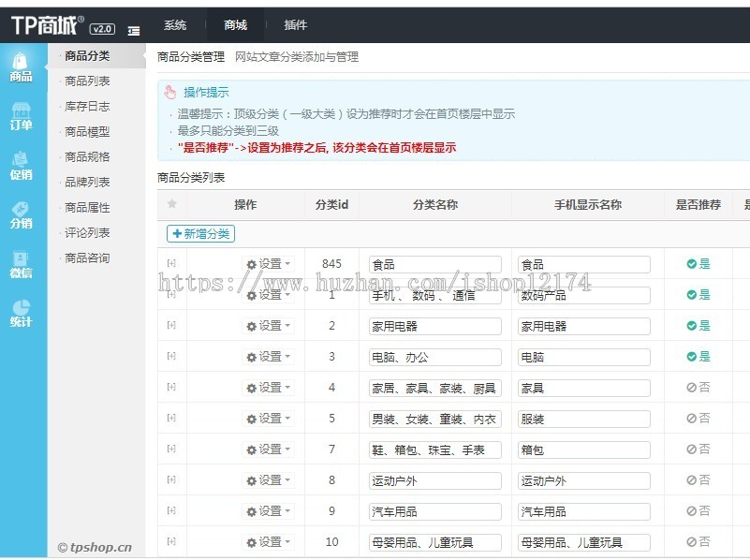
Task: Edit 分类名称 field containing 家居、家具、家装、厨具
Action: pyautogui.click(x=435, y=389)
